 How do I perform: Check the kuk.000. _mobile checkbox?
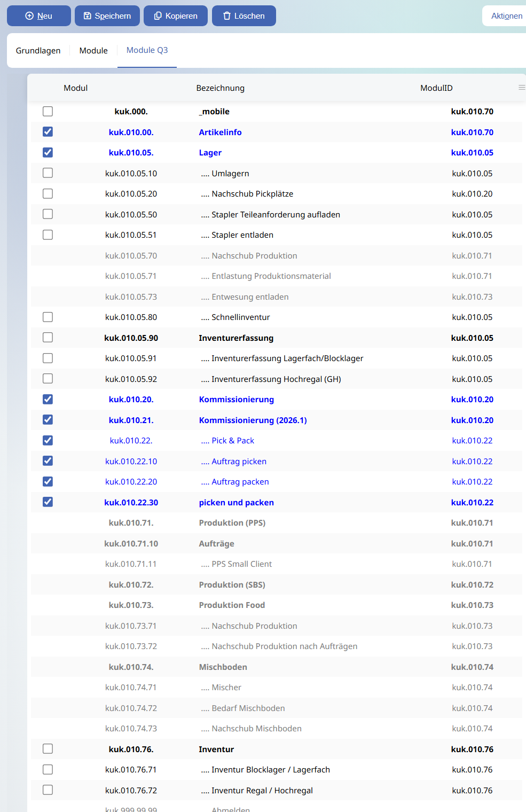click(x=48, y=111)
